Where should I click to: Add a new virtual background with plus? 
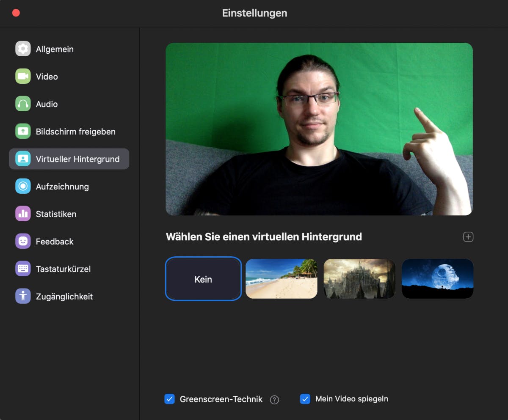coord(468,237)
